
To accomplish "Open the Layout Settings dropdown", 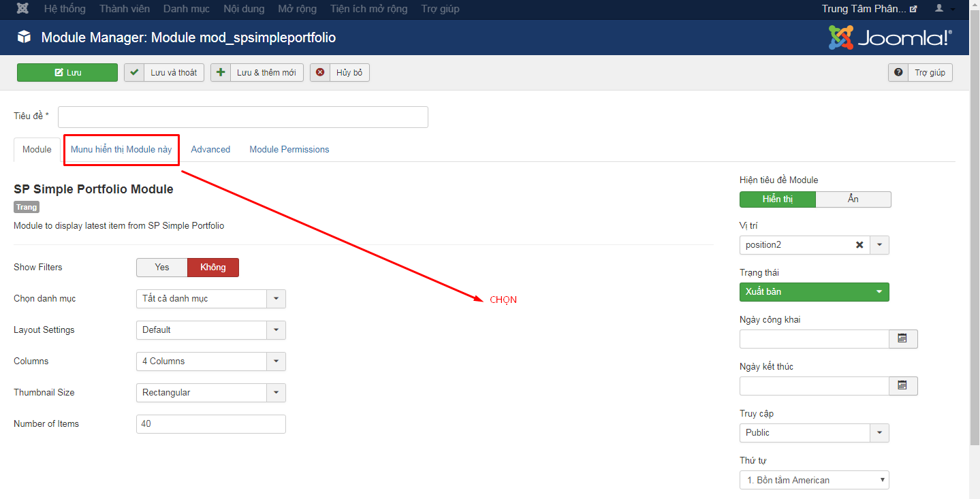I will tap(211, 329).
